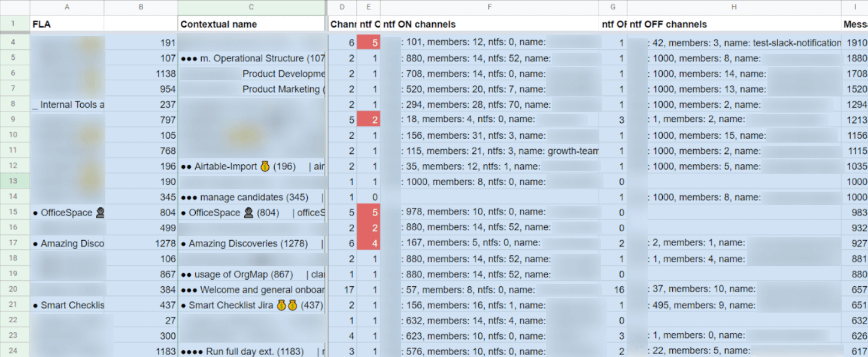868x357 pixels.
Task: Select column A header
Action: tap(66, 7)
